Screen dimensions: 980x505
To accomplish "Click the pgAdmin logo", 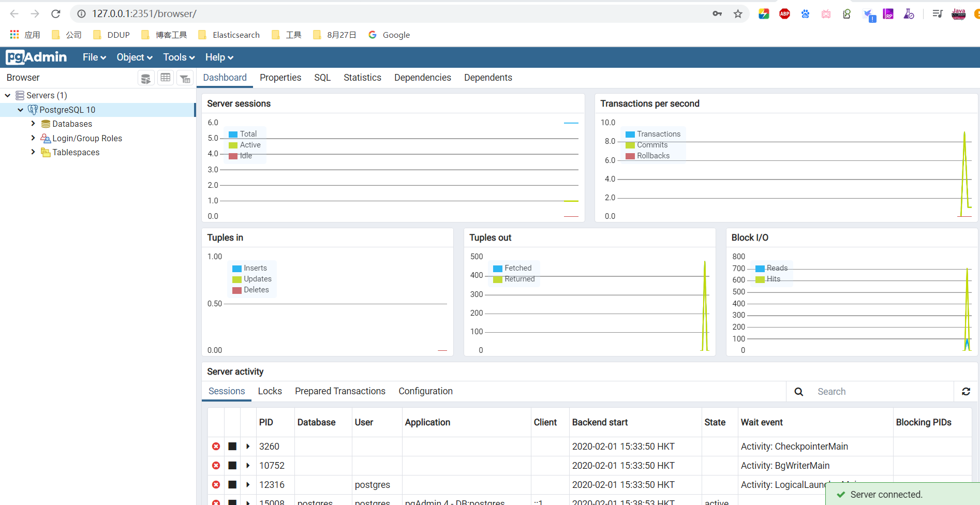I will coord(36,57).
